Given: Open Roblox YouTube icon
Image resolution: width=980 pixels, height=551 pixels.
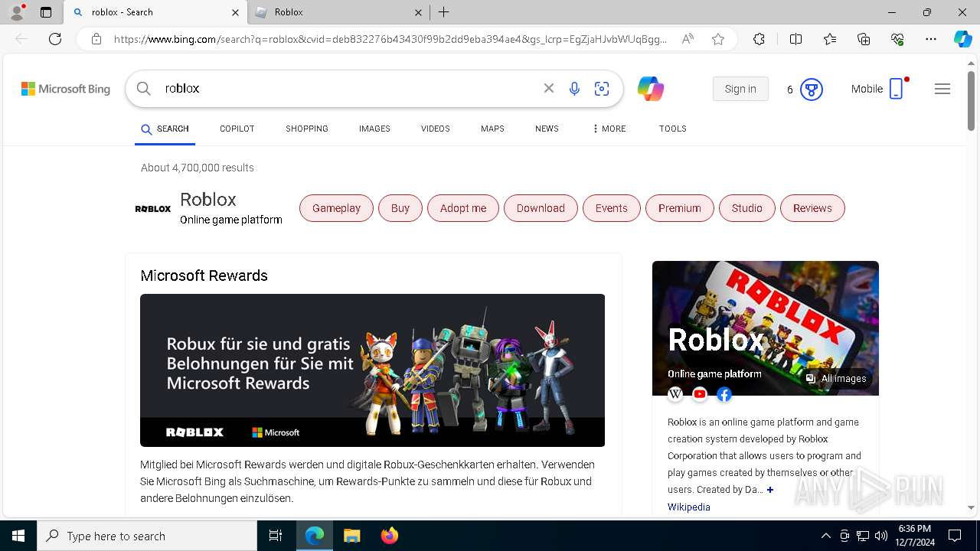Looking at the screenshot, I should coord(700,394).
